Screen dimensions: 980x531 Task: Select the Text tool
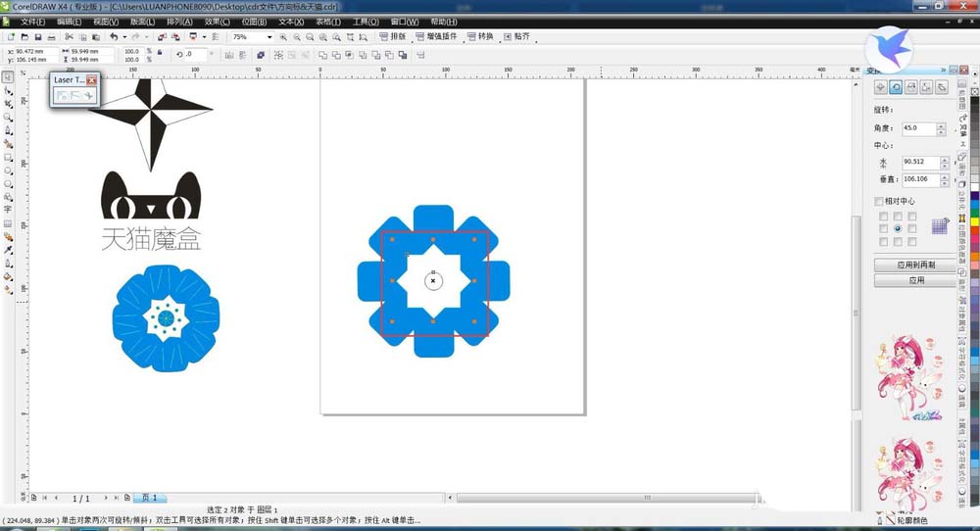click(x=8, y=210)
